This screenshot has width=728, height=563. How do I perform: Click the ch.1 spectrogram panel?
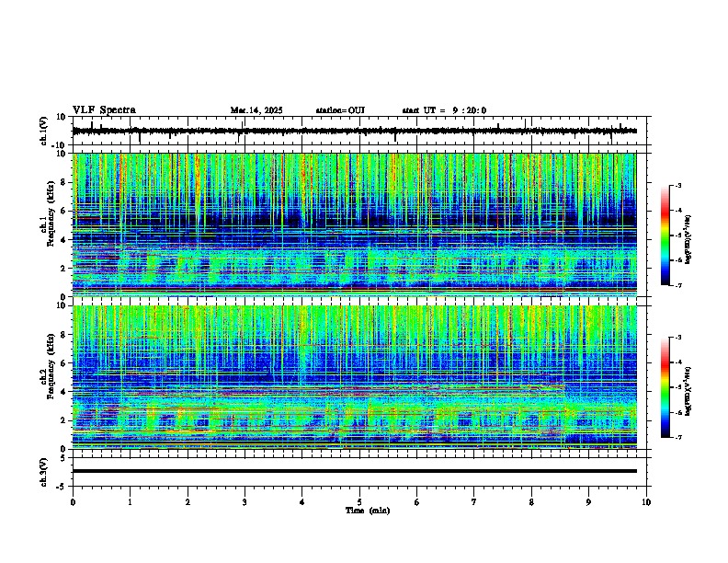tap(355, 224)
